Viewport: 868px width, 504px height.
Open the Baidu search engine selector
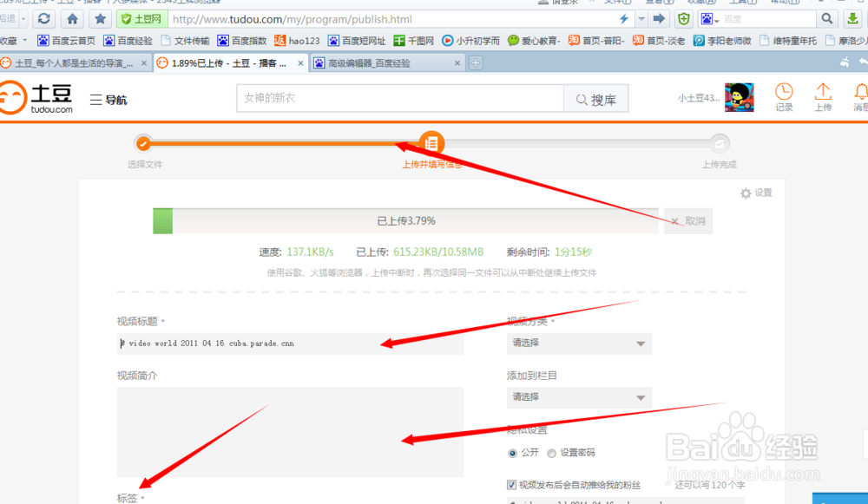[710, 19]
